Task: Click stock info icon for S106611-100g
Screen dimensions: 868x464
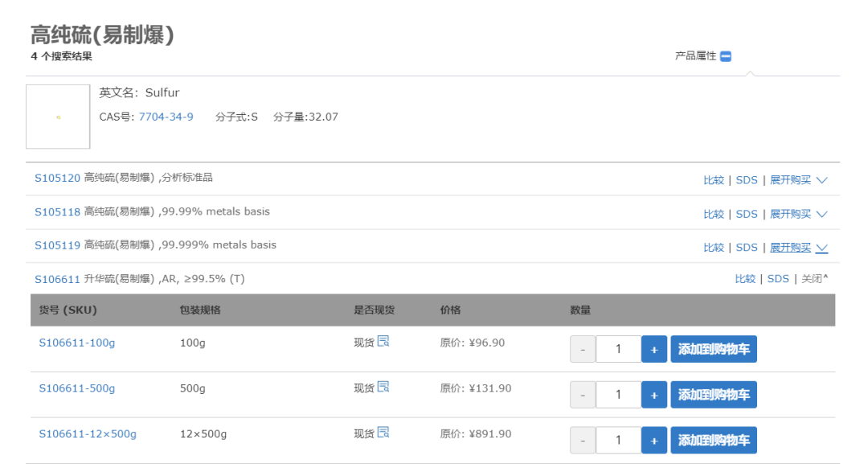Action: (x=383, y=341)
